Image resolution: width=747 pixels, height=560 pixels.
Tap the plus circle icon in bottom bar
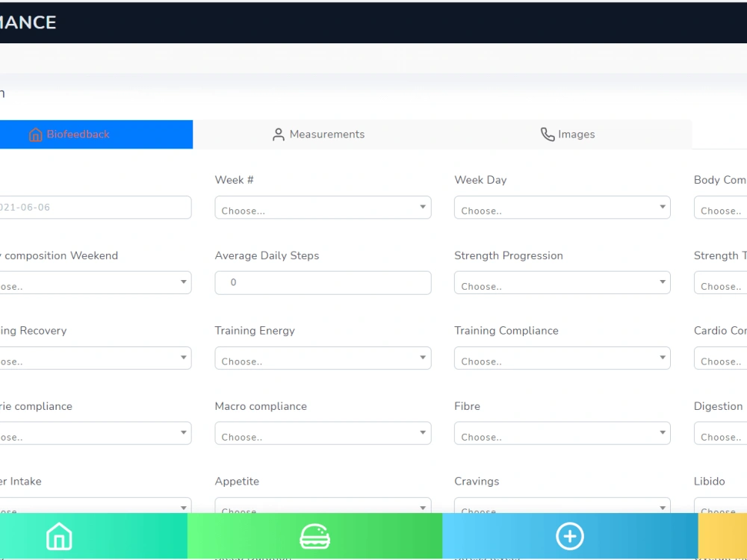(570, 536)
